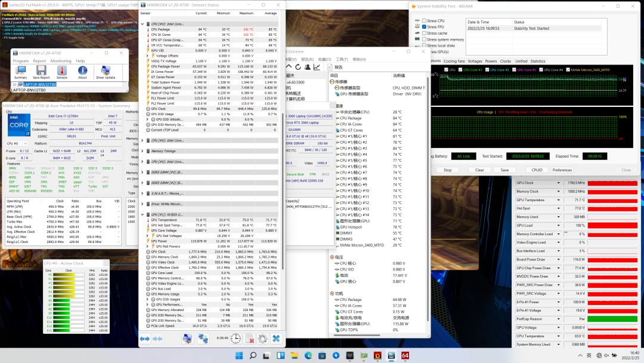The height and width of the screenshot is (363, 644).
Task: Open sensor settings gear icon
Action: pyautogui.click(x=263, y=339)
